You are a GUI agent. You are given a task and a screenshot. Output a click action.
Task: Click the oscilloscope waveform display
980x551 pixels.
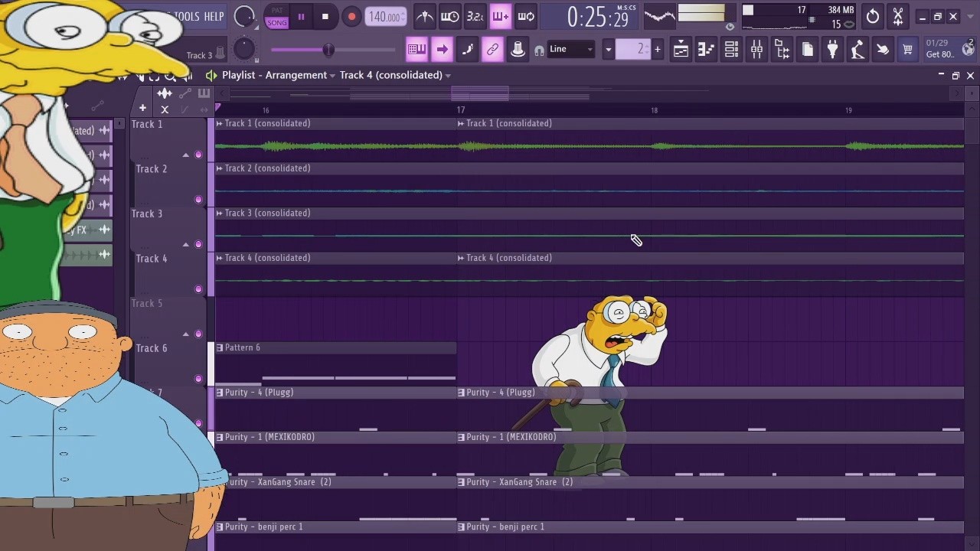point(659,16)
